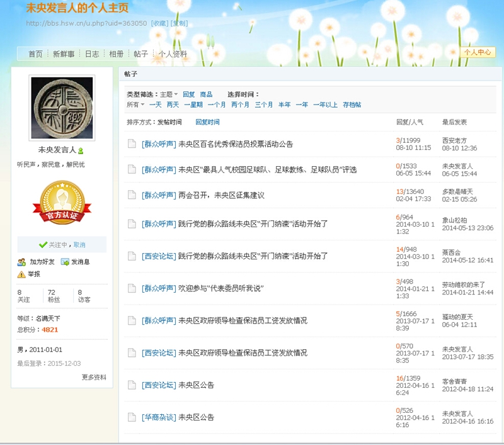
Task: Filter post type by 回复
Action: (188, 94)
